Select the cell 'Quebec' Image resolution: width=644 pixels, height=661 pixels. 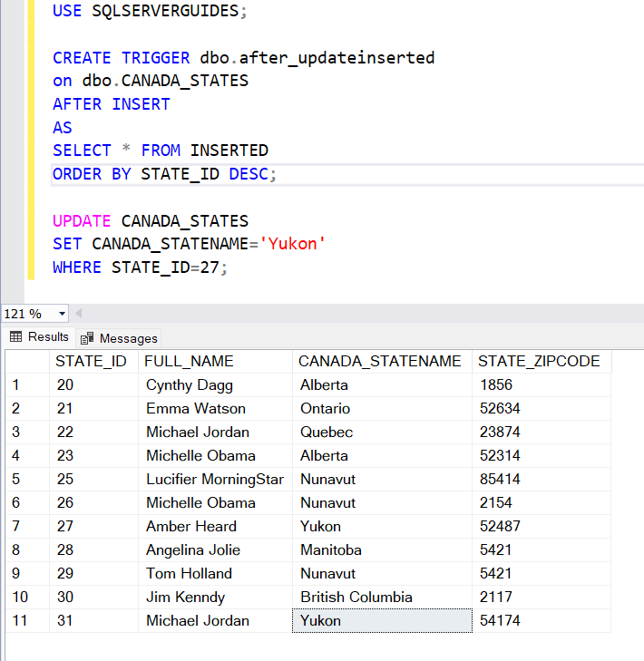(x=382, y=433)
